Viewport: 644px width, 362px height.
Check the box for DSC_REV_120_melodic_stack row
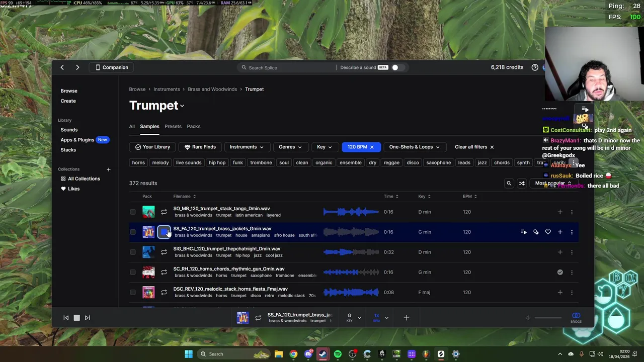133,292
